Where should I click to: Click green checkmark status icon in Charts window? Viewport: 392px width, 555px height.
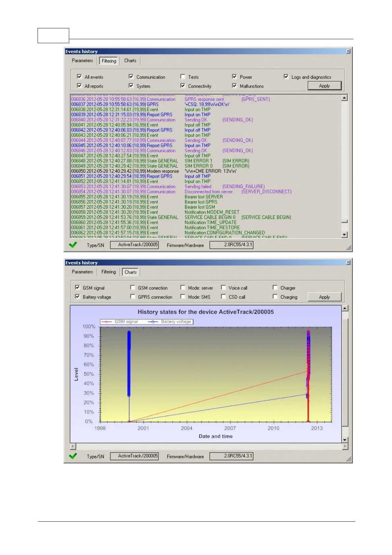coord(73,456)
